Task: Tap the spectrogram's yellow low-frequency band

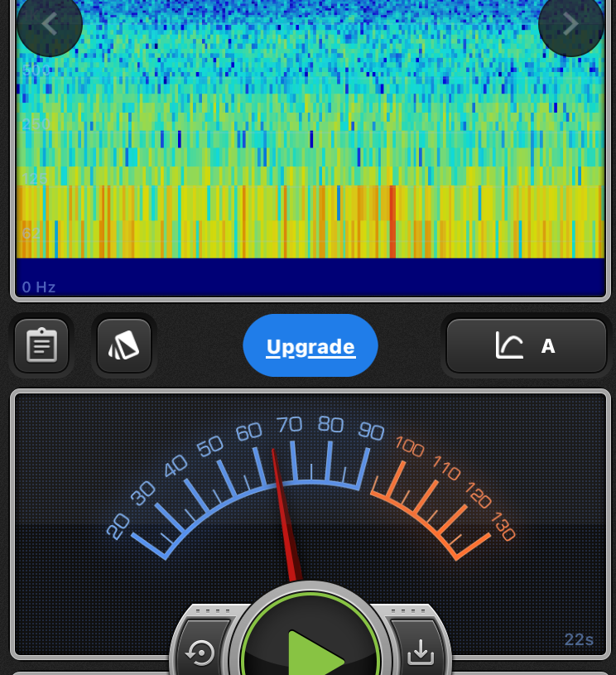Action: (310, 219)
